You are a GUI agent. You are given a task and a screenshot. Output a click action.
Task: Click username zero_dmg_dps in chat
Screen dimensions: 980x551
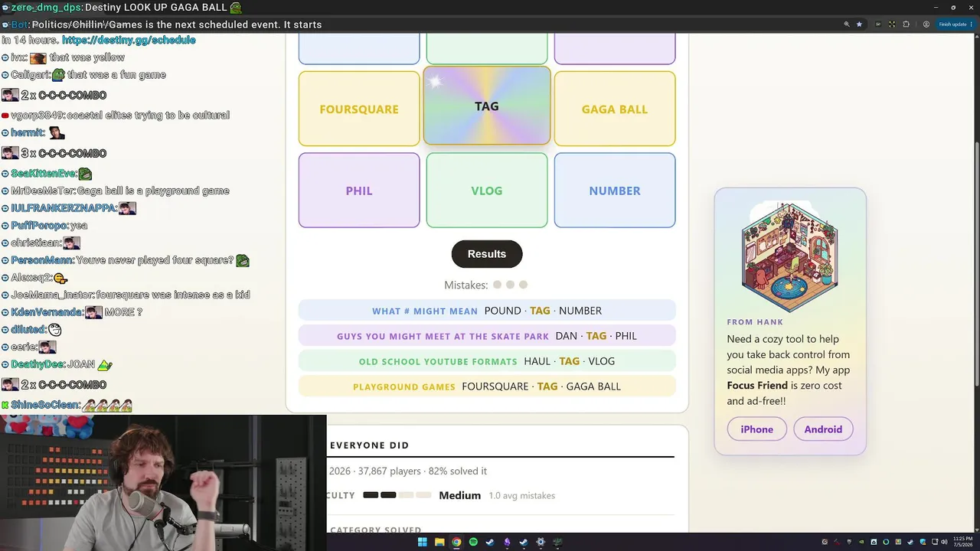(46, 8)
